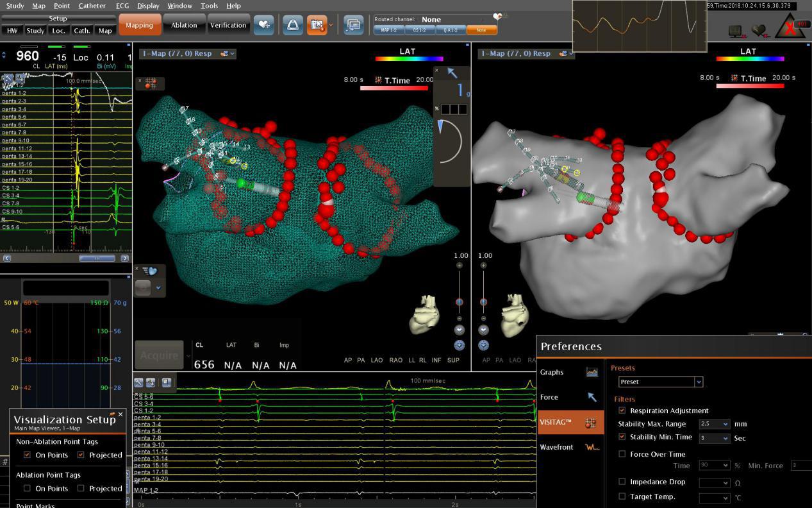The image size is (812, 508).
Task: Uncheck Respiration Adjustment filter
Action: (622, 411)
